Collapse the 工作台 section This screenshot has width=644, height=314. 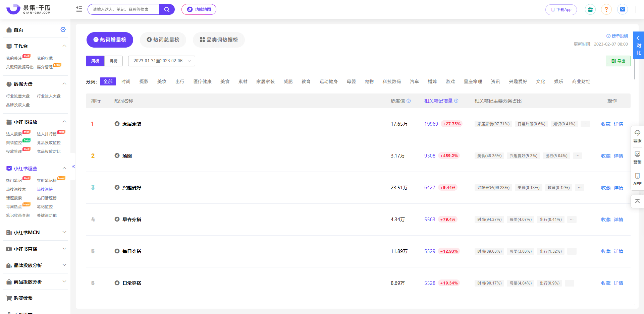[x=64, y=46]
